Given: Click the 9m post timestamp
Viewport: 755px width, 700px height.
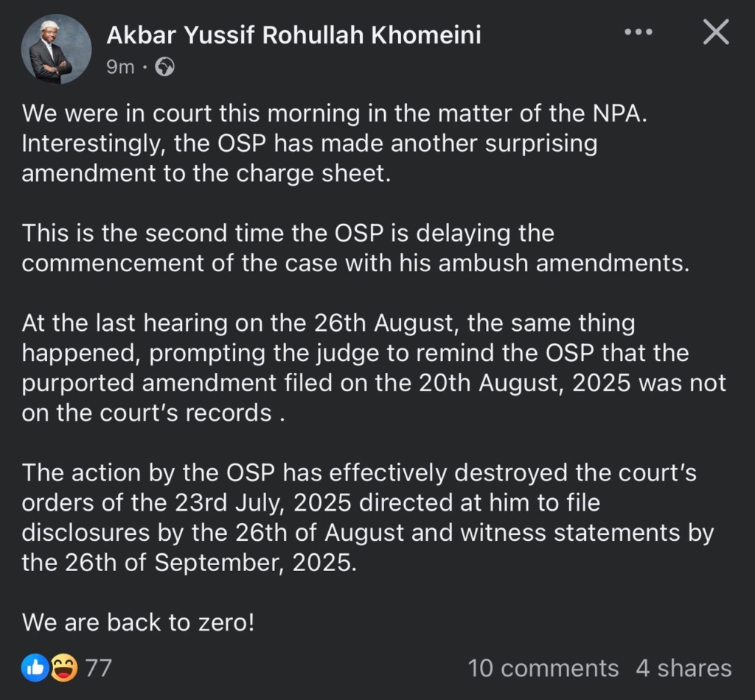Looking at the screenshot, I should point(121,67).
